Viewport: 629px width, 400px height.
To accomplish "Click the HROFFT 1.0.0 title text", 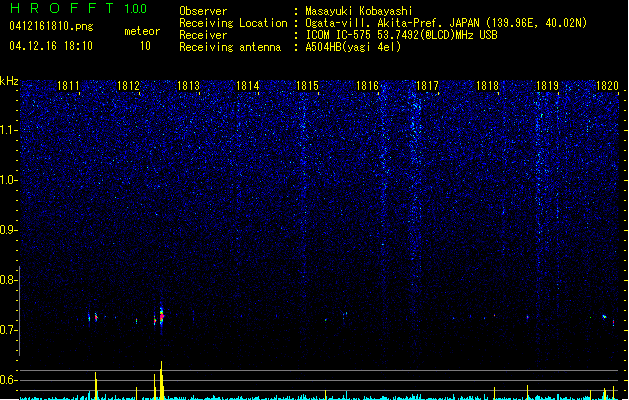I will 78,8.
